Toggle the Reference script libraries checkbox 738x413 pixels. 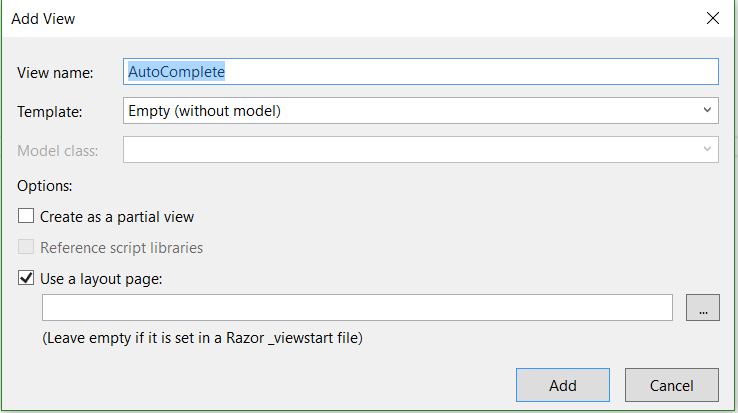click(26, 247)
